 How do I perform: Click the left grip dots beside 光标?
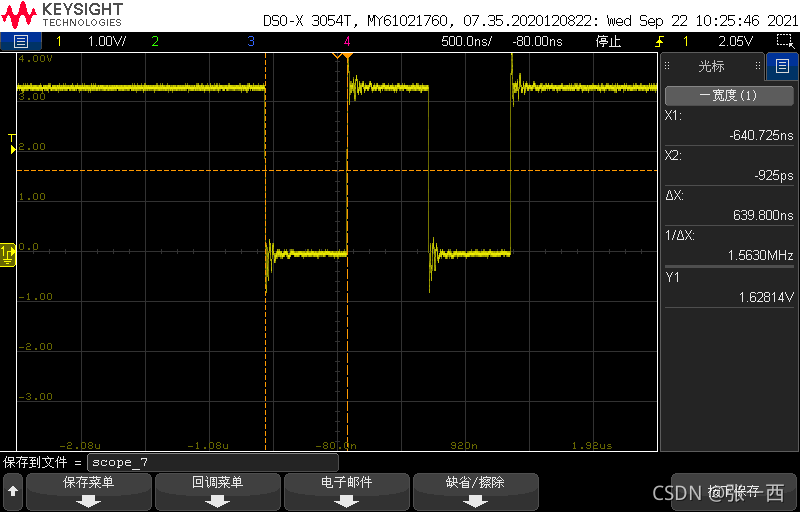(667, 66)
